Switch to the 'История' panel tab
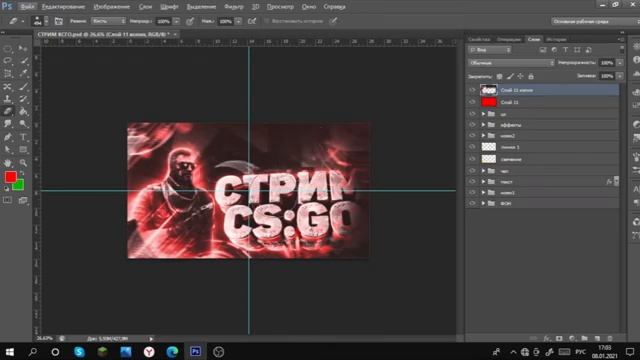Screen dimensions: 640x360 556,39
